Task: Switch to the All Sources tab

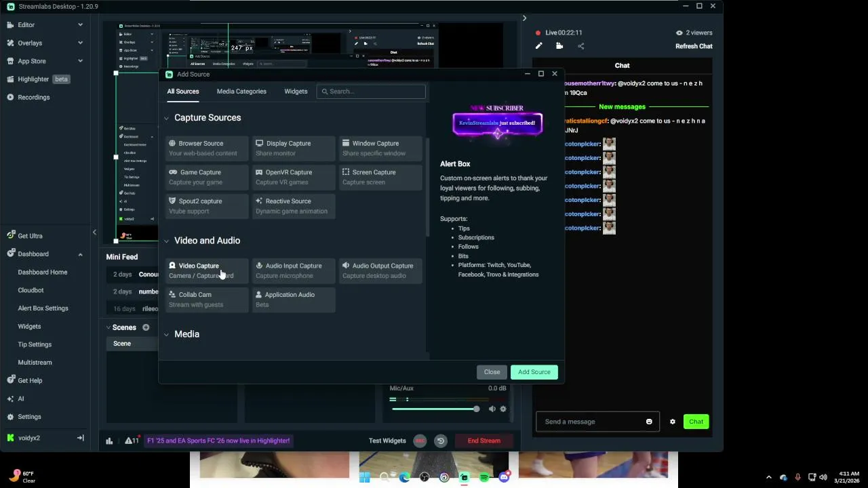Action: 183,91
